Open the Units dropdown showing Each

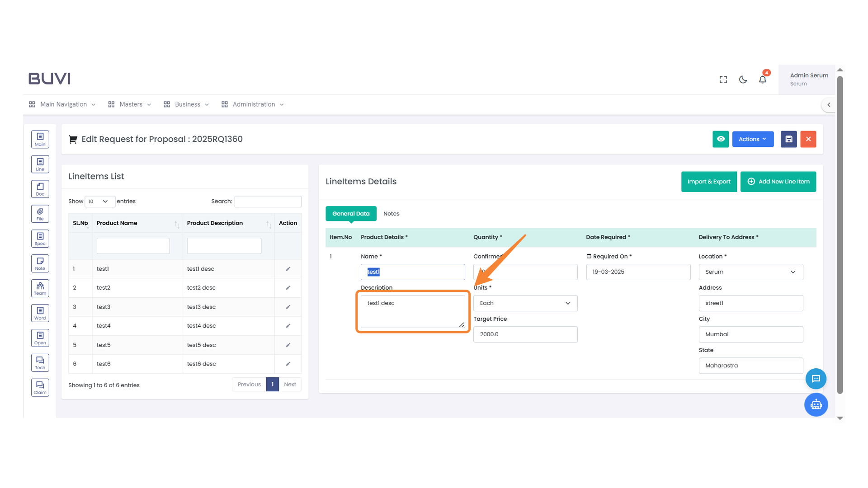[x=525, y=303]
